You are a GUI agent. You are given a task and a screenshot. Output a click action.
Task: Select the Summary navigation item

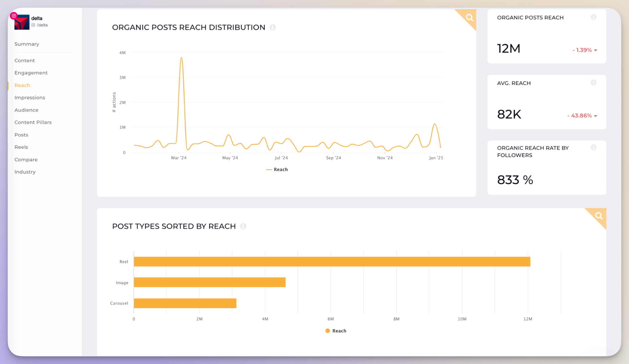coord(27,44)
